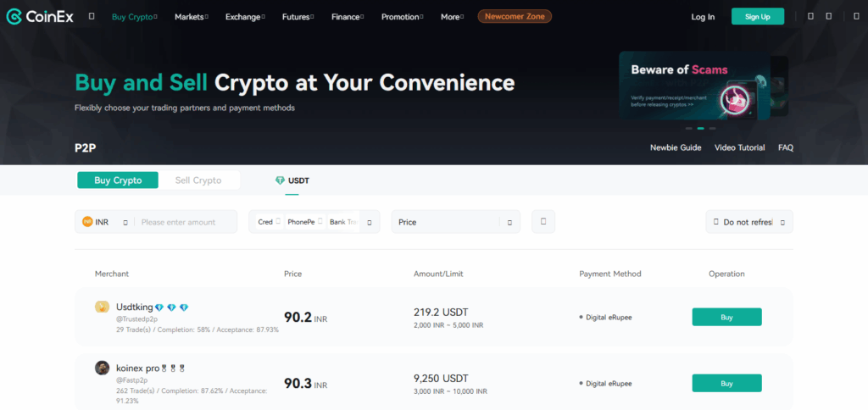
Task: Show the third banner carousel slide
Action: tap(712, 129)
